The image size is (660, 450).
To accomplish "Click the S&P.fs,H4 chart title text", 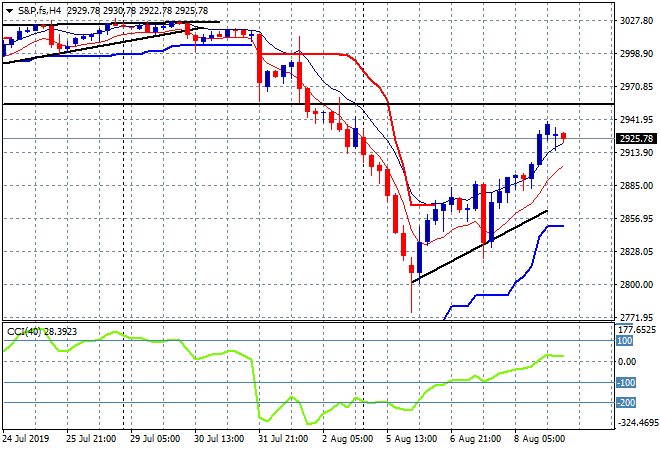I will click(x=40, y=11).
